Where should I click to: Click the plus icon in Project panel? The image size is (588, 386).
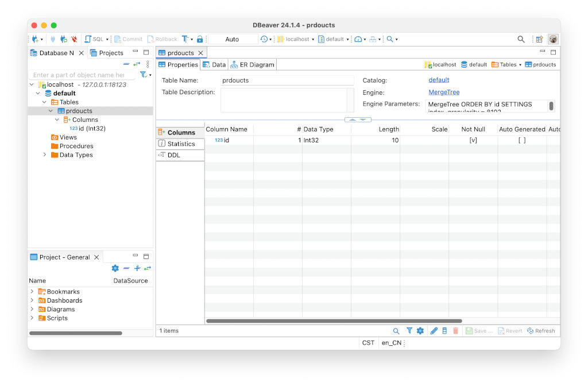137,268
